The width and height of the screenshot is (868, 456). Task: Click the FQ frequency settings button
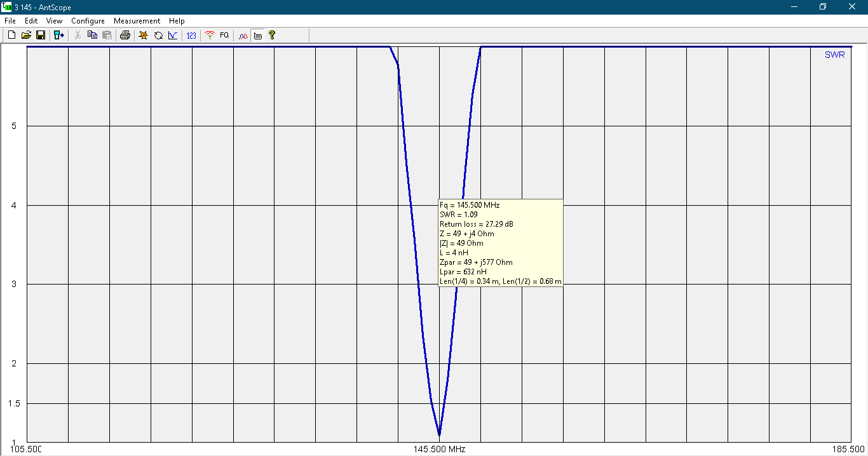[224, 36]
